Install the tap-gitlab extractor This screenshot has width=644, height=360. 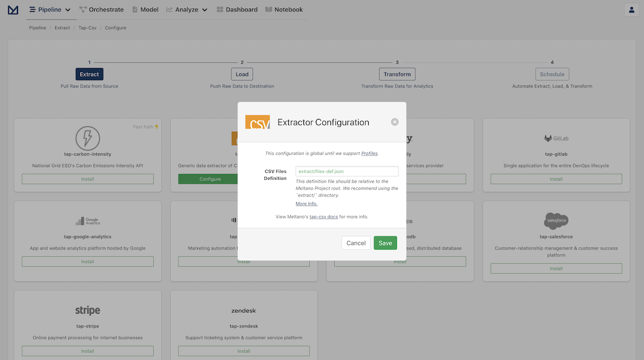pos(556,179)
